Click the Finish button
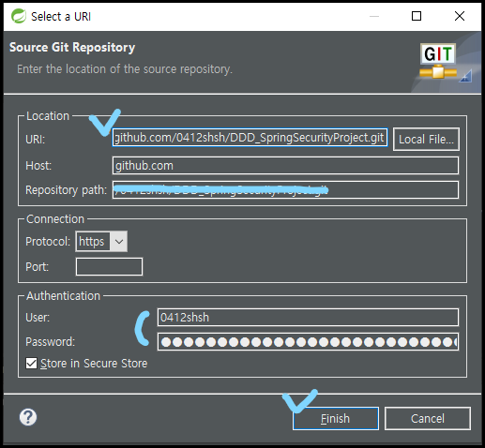This screenshot has width=485, height=448. point(336,419)
